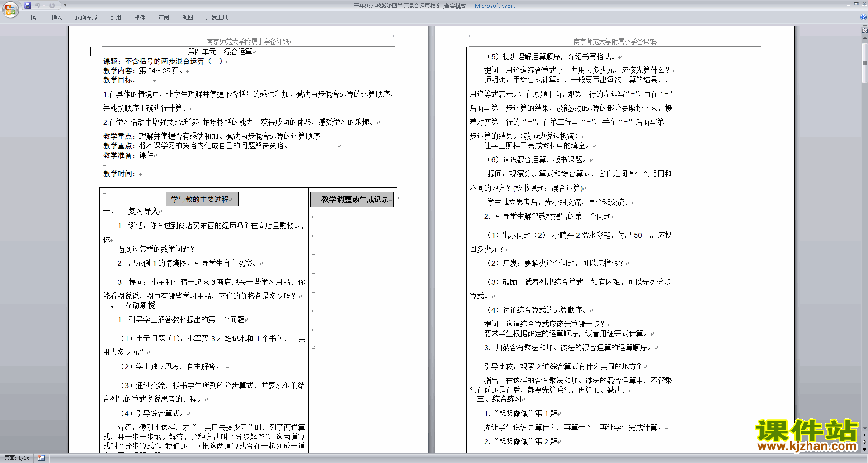The height and width of the screenshot is (463, 868).
Task: Jump to the previous page button
Action: pos(864,435)
